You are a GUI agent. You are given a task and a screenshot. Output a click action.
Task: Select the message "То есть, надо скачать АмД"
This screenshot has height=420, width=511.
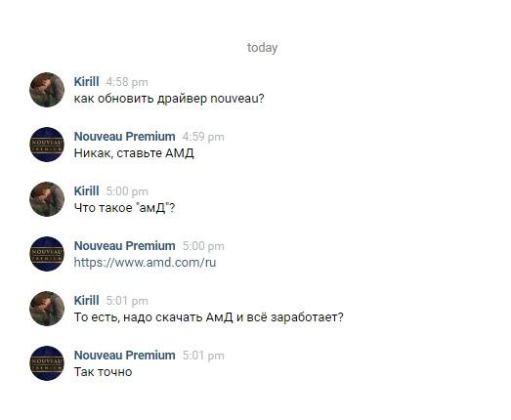208,317
